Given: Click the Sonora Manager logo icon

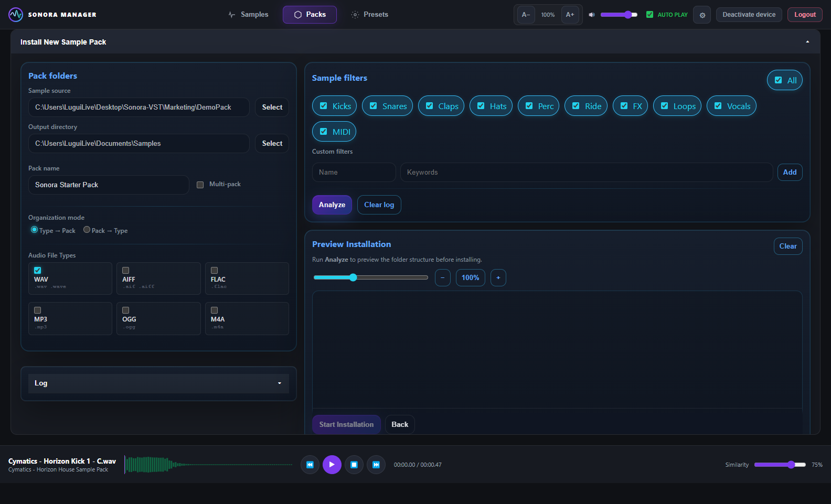Looking at the screenshot, I should coord(16,15).
